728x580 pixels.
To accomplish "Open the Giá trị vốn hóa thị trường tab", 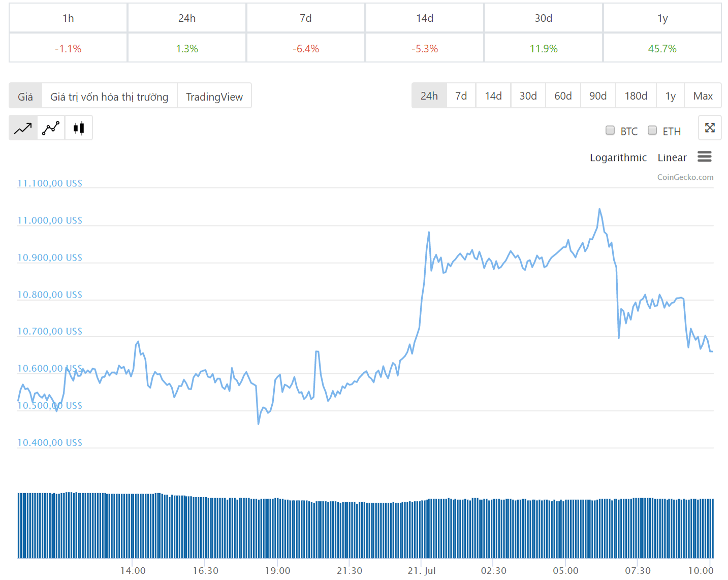I will pyautogui.click(x=109, y=96).
